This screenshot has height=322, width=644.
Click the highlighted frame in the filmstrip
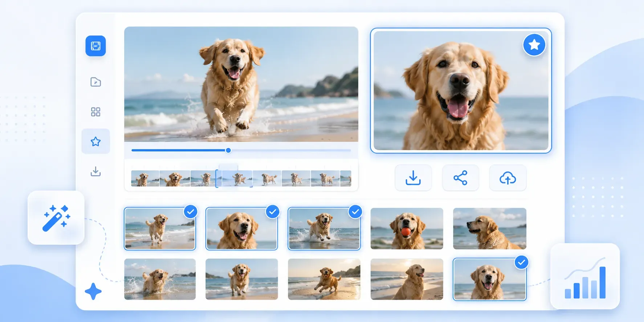(x=234, y=179)
